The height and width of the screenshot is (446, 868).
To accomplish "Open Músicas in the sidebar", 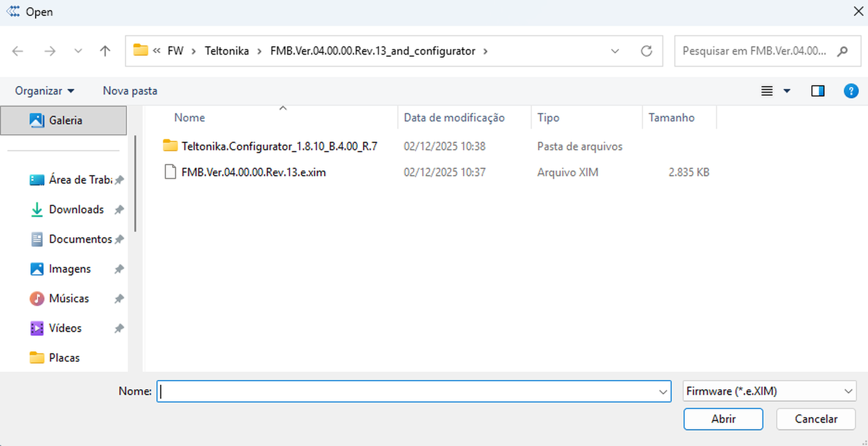I will (59, 299).
